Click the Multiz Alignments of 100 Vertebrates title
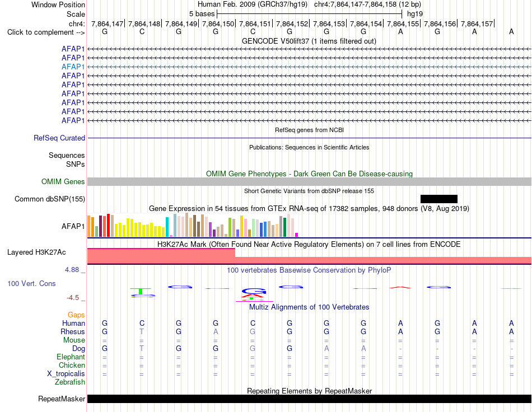 click(x=309, y=307)
